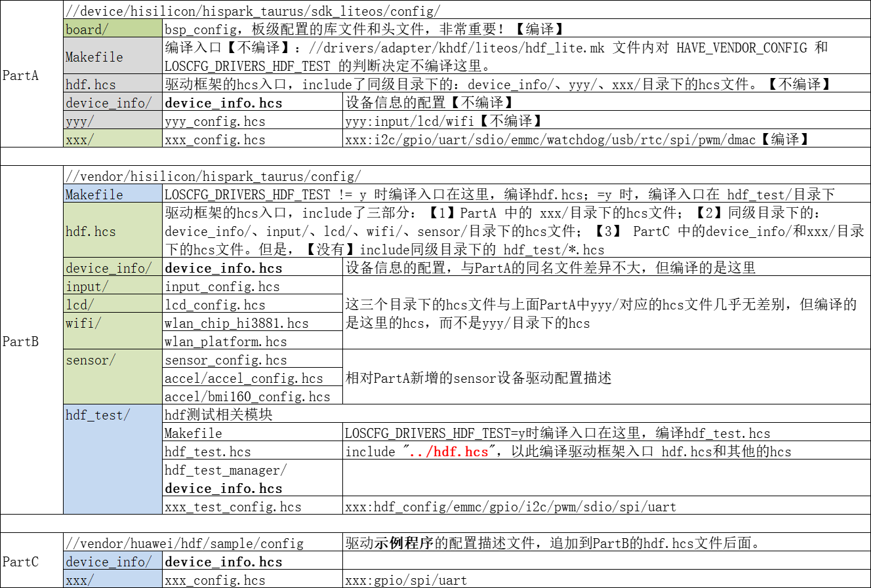The height and width of the screenshot is (588, 871).
Task: Click the xxx_test_config.hcs cell
Action: [x=253, y=505]
